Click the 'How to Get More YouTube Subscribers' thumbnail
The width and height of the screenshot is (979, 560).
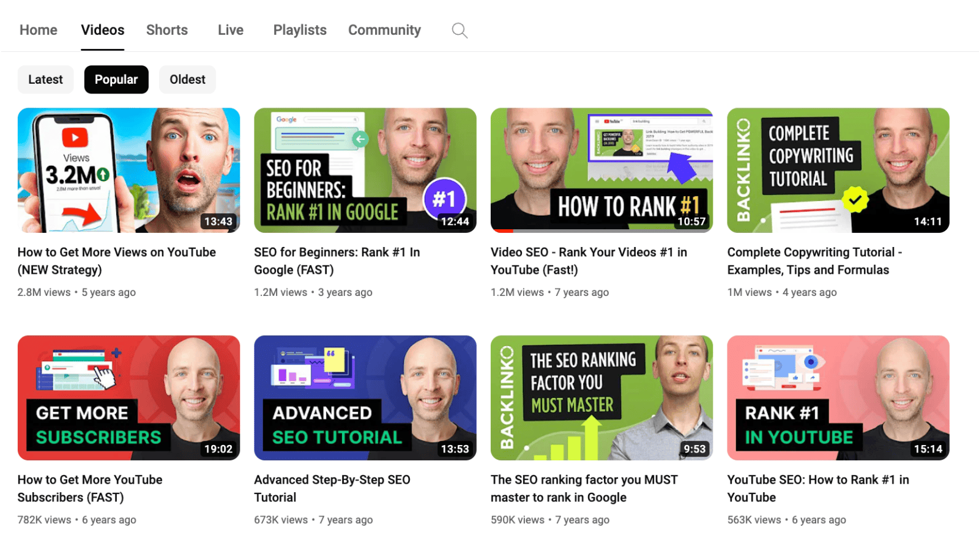coord(128,398)
